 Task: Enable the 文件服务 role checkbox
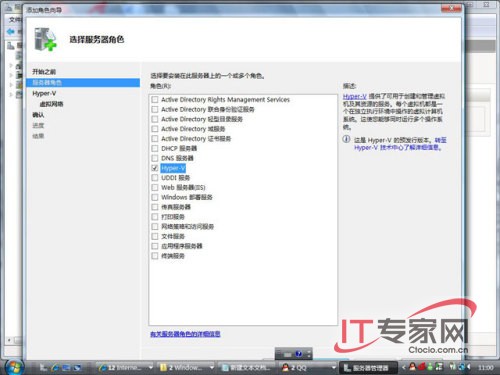click(x=155, y=236)
